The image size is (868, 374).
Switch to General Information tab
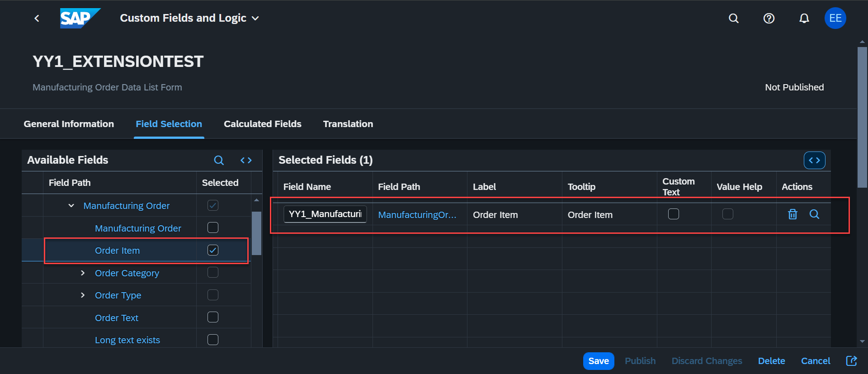[69, 124]
